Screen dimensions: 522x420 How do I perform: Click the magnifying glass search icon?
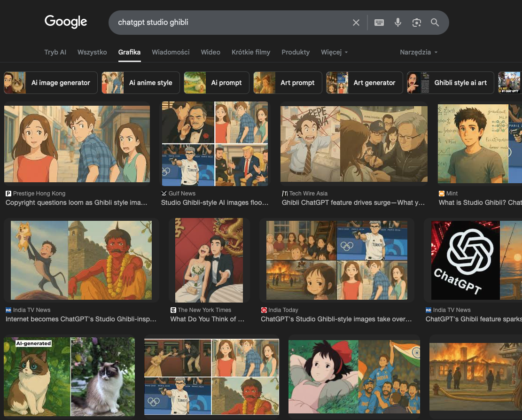[x=435, y=23]
